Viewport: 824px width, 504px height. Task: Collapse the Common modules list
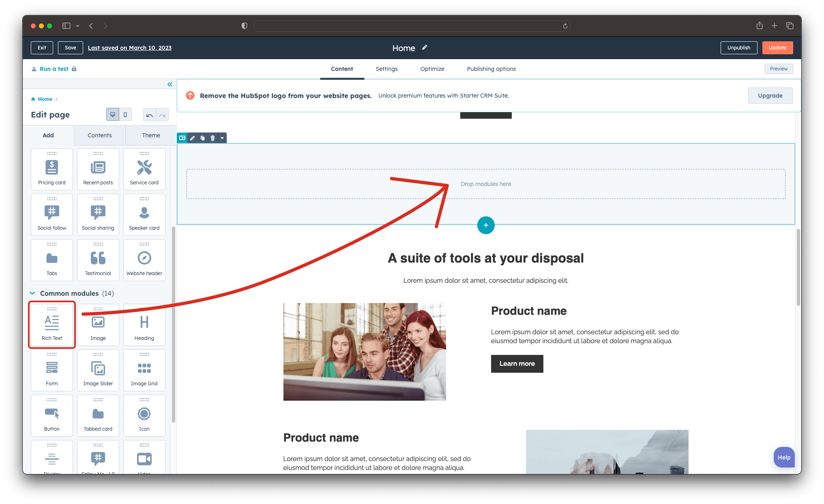tap(32, 293)
